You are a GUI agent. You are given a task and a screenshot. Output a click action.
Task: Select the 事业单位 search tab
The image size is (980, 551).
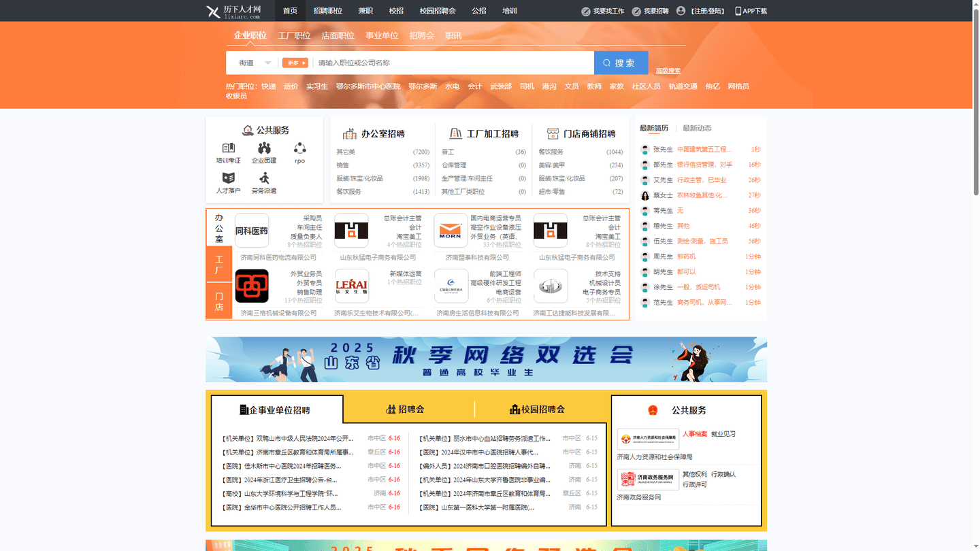click(x=382, y=35)
